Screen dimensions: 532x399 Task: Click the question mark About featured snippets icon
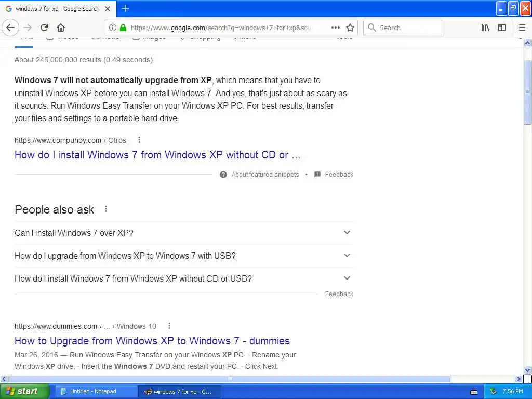click(223, 175)
